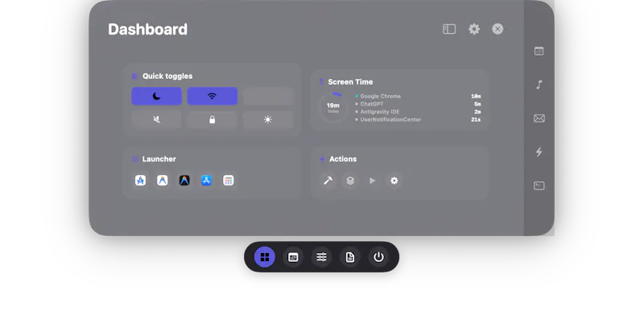
Task: Open the lightning bolt sidebar icon
Action: coord(539,152)
